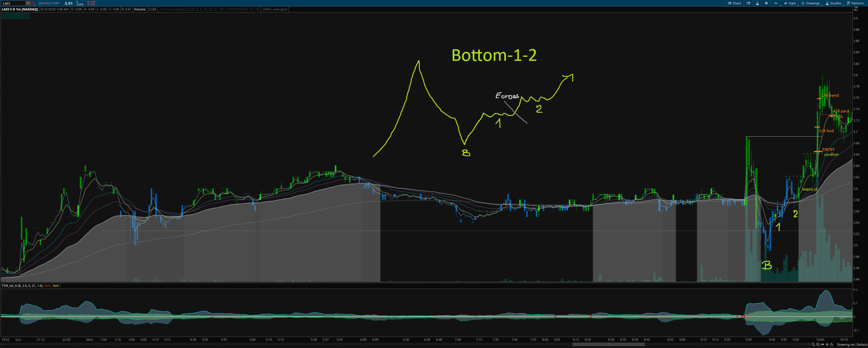Image resolution: width=868 pixels, height=348 pixels.
Task: Click the Edit Studies flask icon
Action: 757,3
